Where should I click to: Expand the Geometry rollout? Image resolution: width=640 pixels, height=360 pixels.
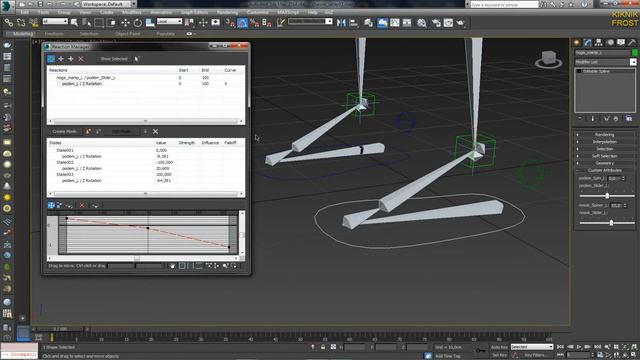tap(604, 163)
